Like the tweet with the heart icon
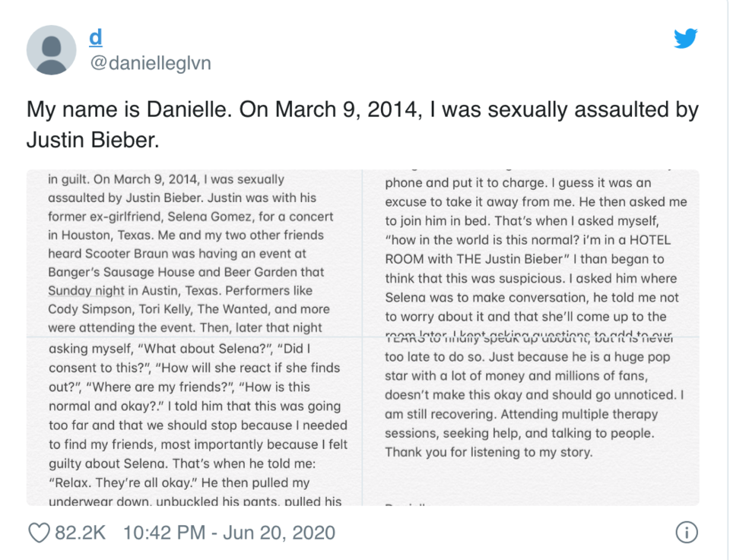The width and height of the screenshot is (730, 560). click(39, 533)
